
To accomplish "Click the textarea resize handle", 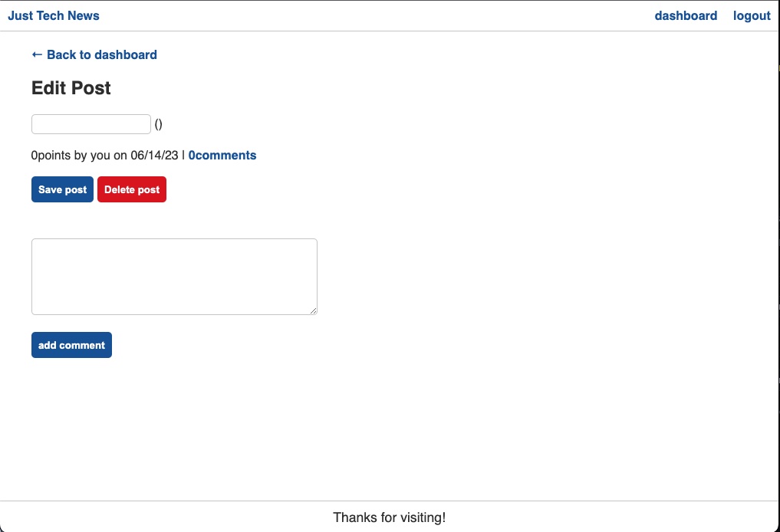I will pos(314,310).
